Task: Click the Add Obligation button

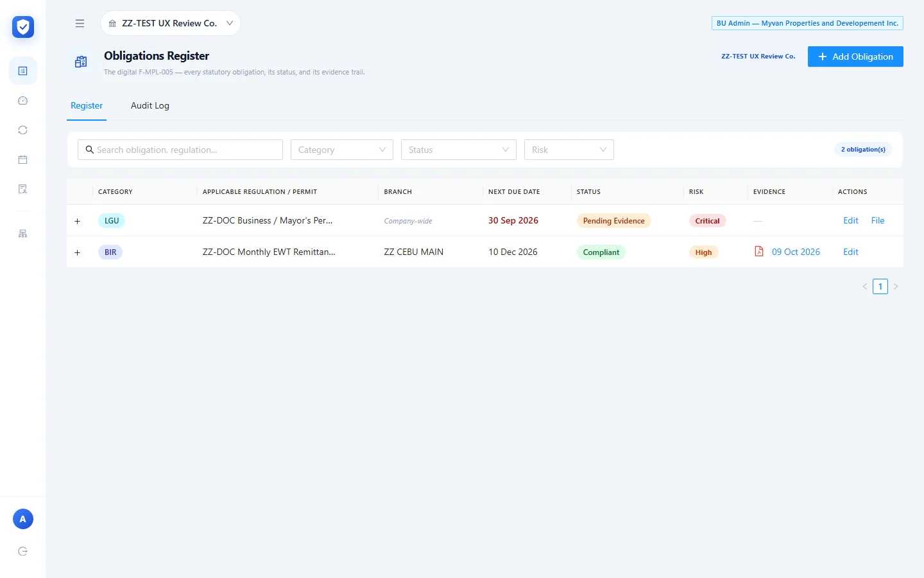Action: click(855, 57)
